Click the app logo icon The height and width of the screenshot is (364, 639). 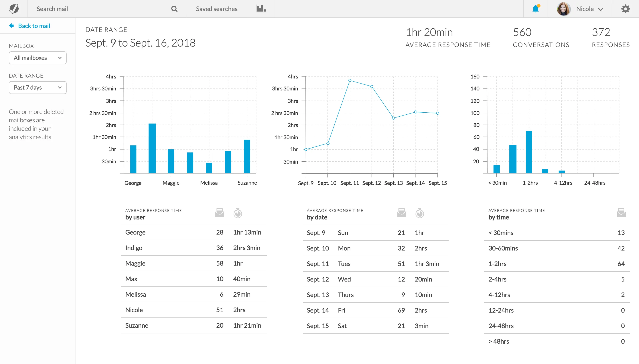coord(14,9)
